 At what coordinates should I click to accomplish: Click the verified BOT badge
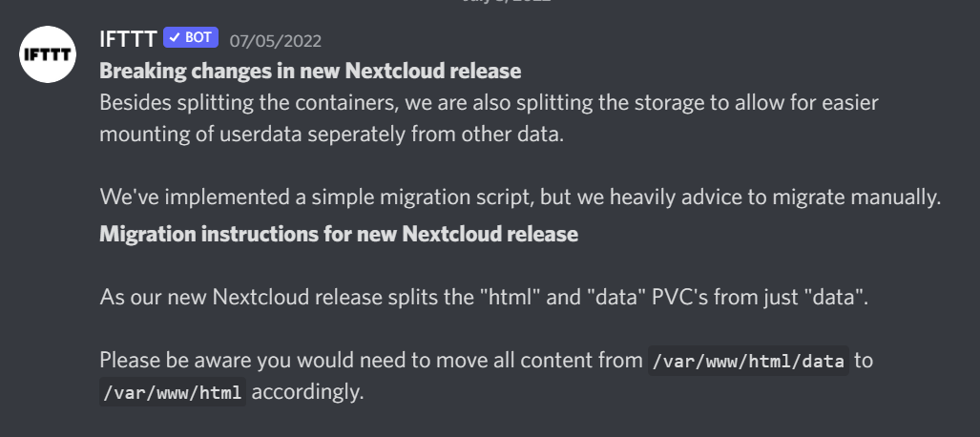tap(191, 38)
